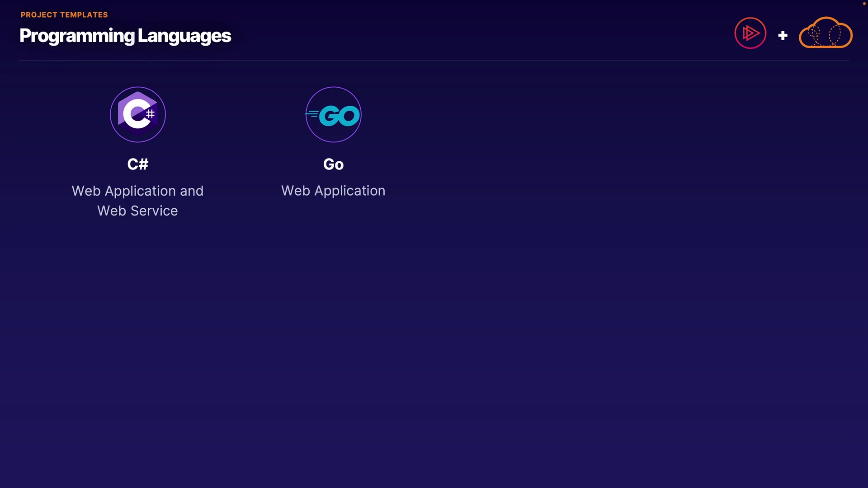Click the C# language logo icon
868x488 pixels.
(x=137, y=114)
